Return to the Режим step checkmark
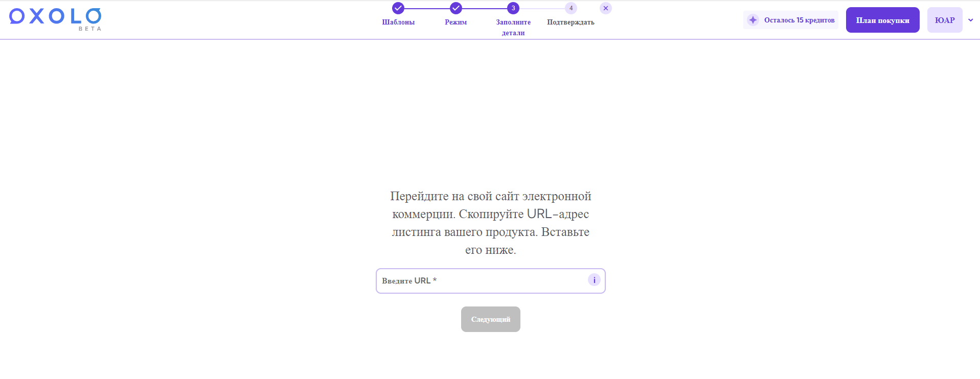The image size is (980, 379). click(x=456, y=8)
